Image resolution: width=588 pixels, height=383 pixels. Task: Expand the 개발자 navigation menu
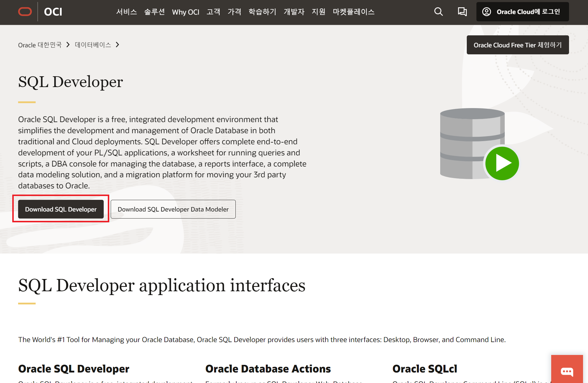click(294, 12)
